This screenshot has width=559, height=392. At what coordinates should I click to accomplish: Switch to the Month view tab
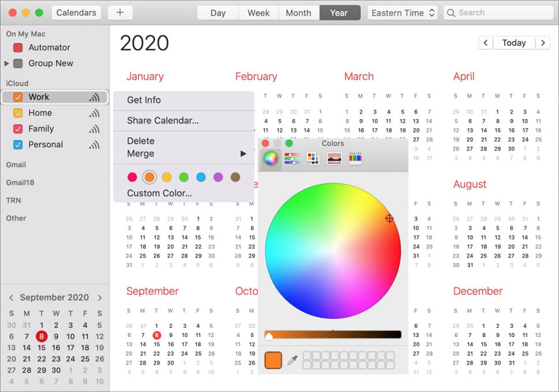pyautogui.click(x=298, y=13)
